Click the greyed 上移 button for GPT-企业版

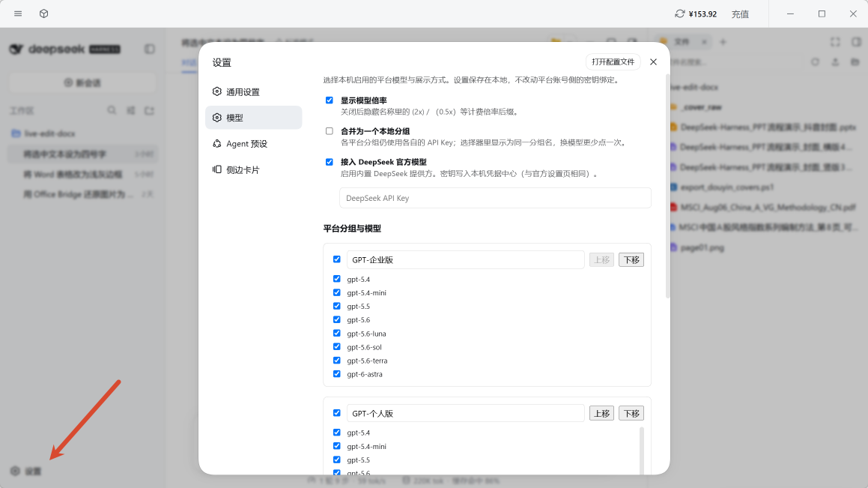click(601, 260)
